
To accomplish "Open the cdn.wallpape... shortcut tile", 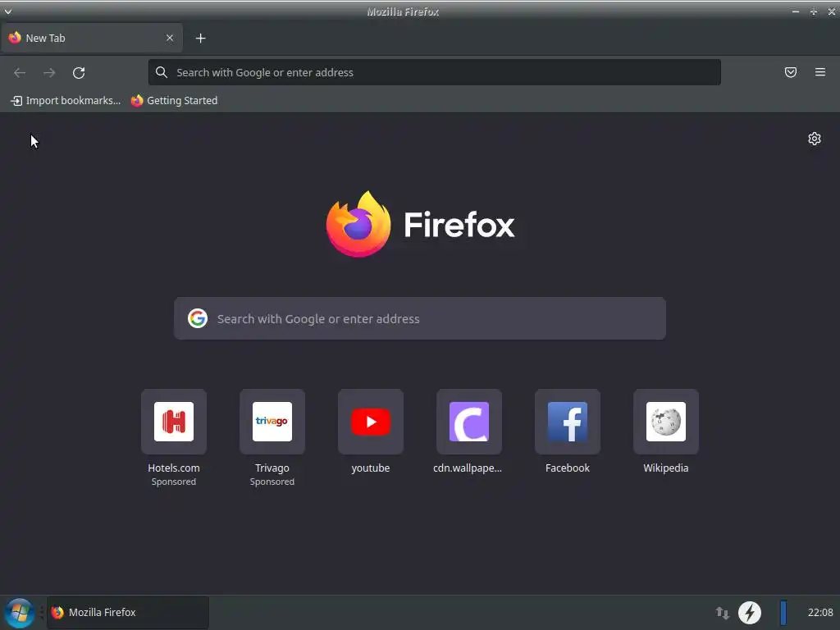I will point(469,422).
